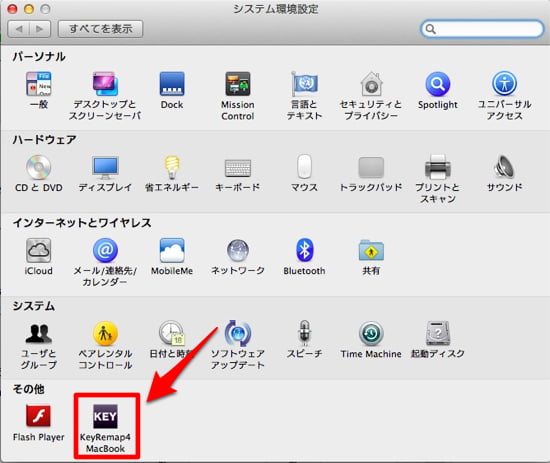Click the magnifier icon in search field

pyautogui.click(x=430, y=29)
